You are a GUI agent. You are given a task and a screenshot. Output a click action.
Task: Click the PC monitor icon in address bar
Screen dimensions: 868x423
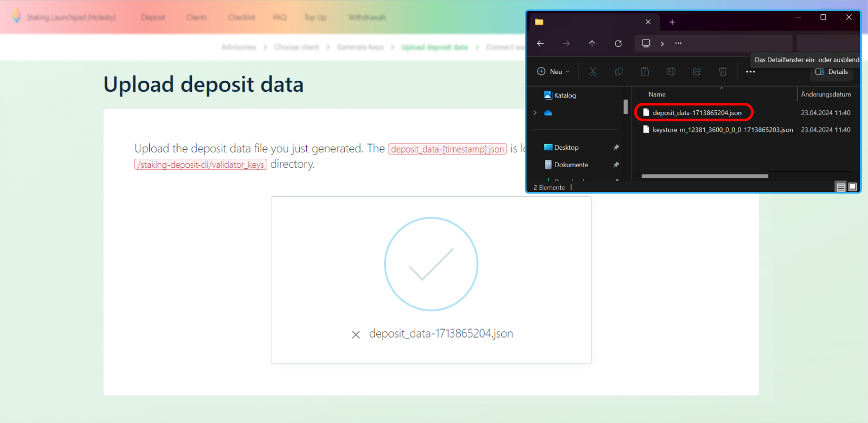coord(646,43)
